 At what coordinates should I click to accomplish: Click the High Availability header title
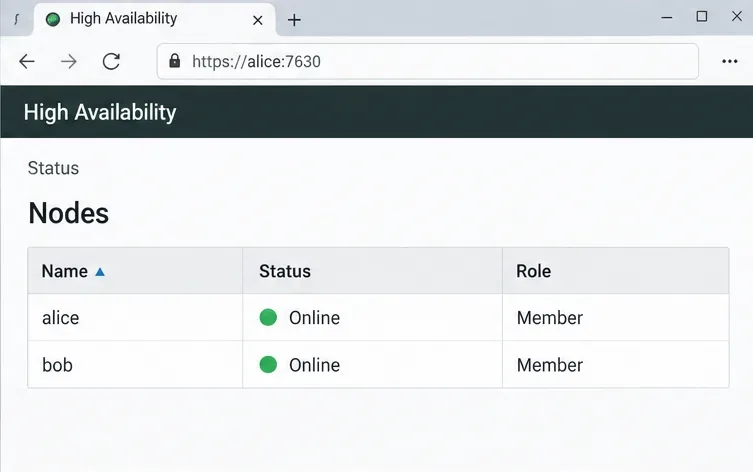(100, 112)
